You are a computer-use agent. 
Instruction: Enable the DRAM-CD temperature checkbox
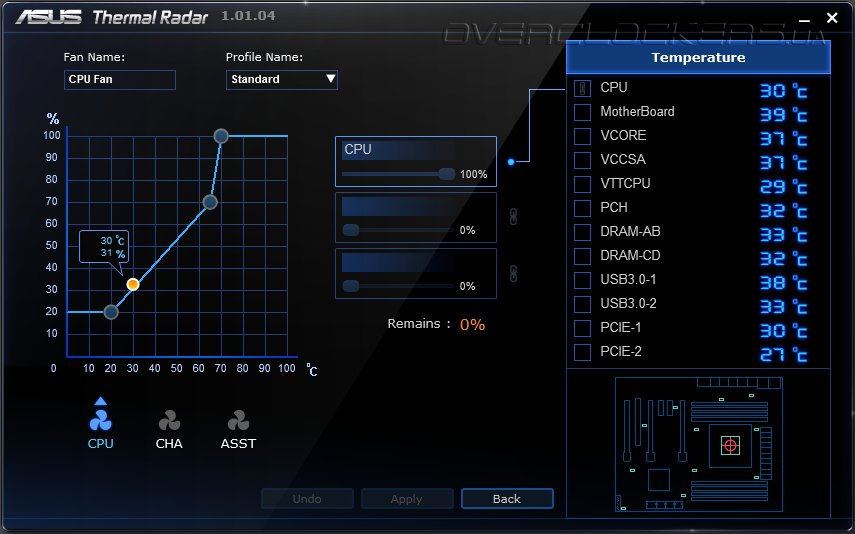tap(582, 256)
